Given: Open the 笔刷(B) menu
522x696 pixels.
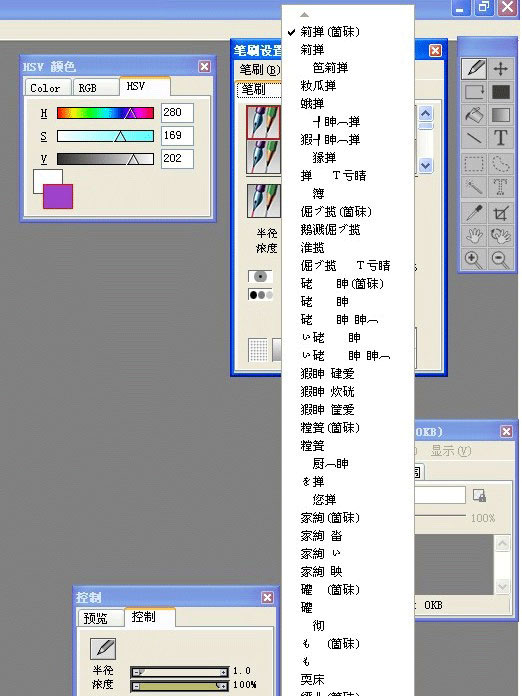Looking at the screenshot, I should pos(259,70).
